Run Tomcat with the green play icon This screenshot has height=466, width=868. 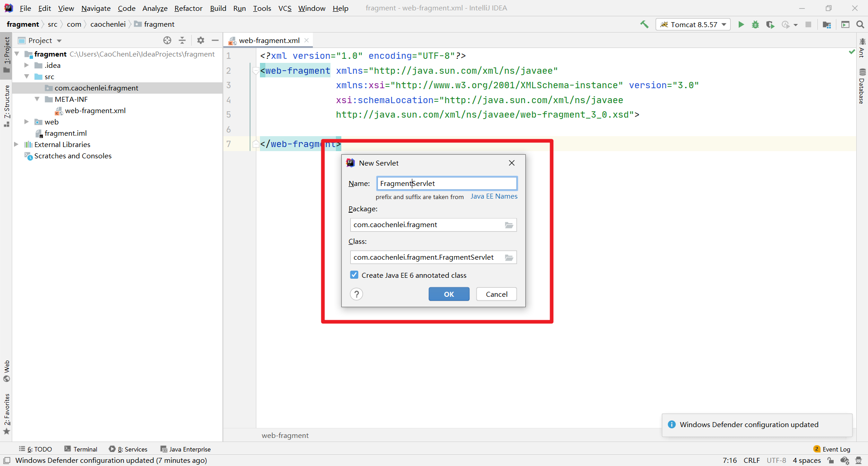[x=741, y=24]
